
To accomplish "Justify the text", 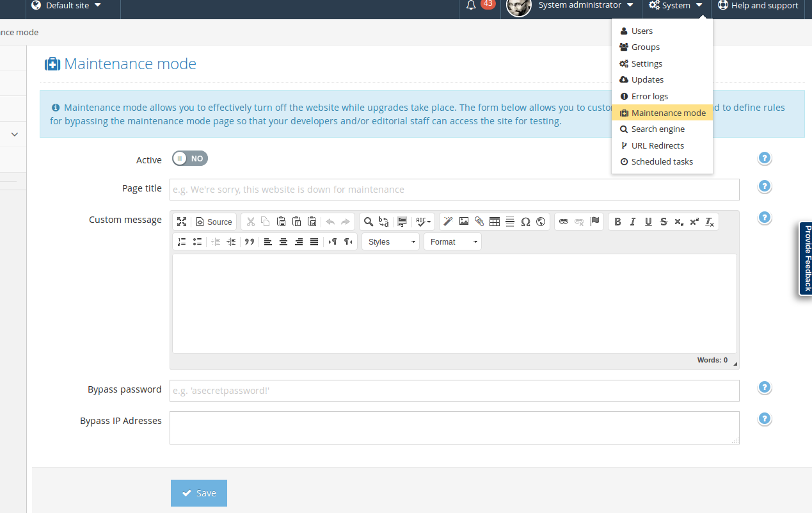I will tap(314, 241).
